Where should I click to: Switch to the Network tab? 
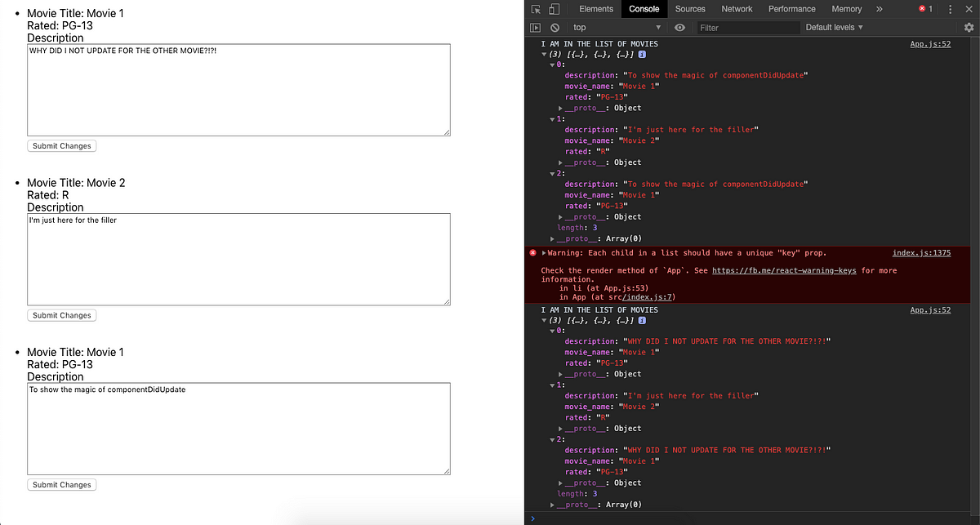tap(737, 9)
